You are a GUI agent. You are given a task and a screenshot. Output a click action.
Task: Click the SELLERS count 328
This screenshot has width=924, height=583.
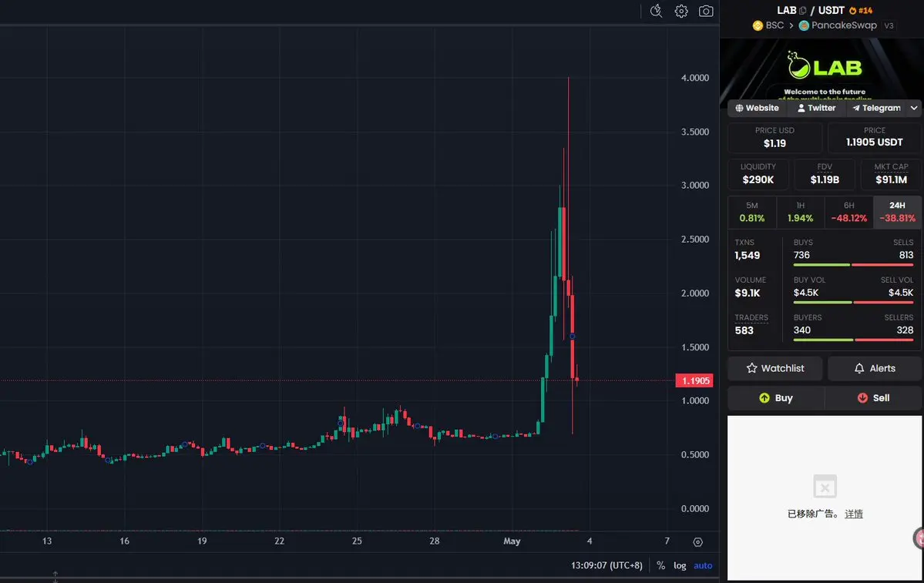[906, 330]
